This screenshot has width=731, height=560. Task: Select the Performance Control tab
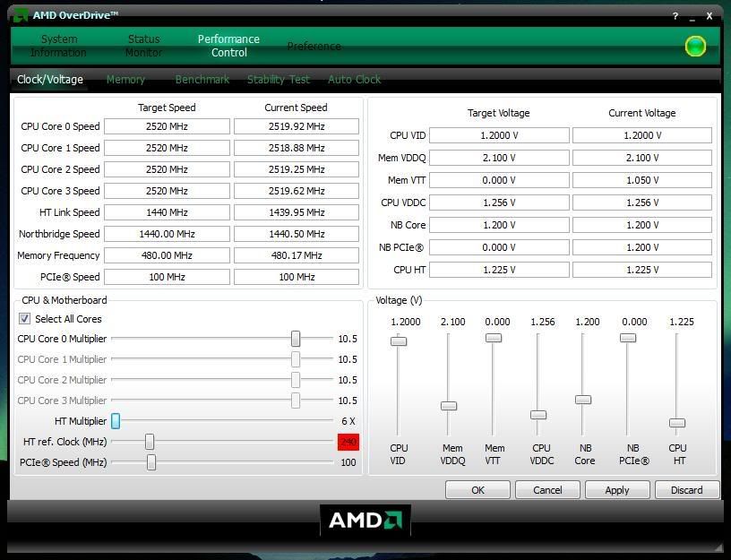pyautogui.click(x=228, y=46)
